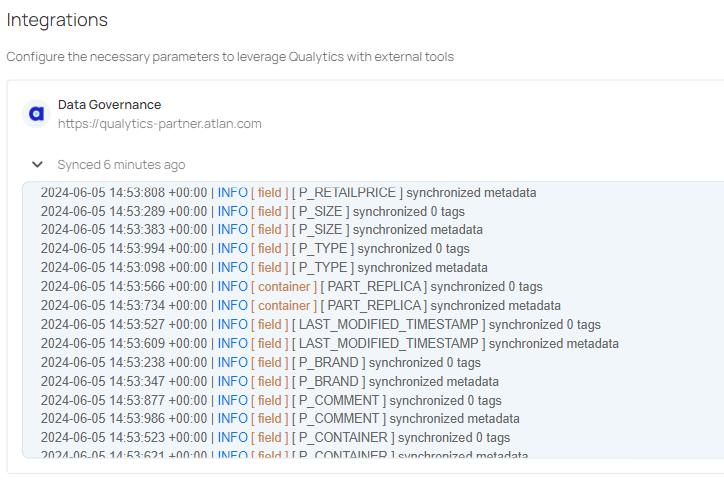The image size is (724, 480).
Task: Click PART_REPLICA container synchronized metadata line
Action: 300,306
